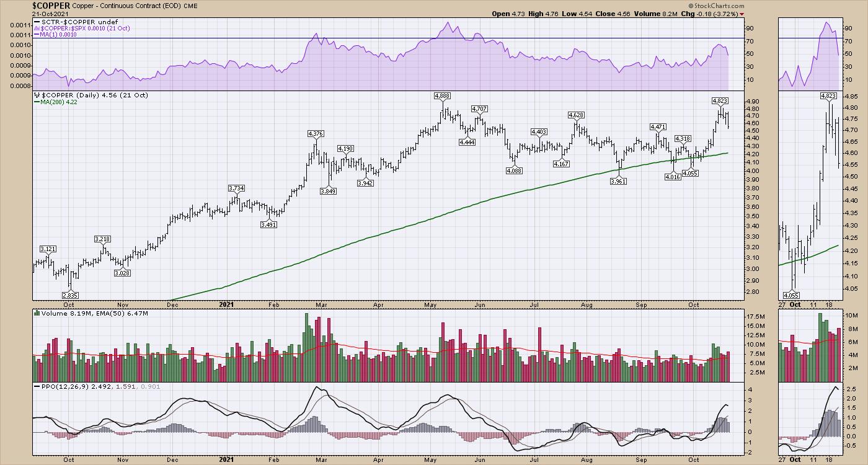
Task: Click the 4.628 price label
Action: [x=576, y=115]
